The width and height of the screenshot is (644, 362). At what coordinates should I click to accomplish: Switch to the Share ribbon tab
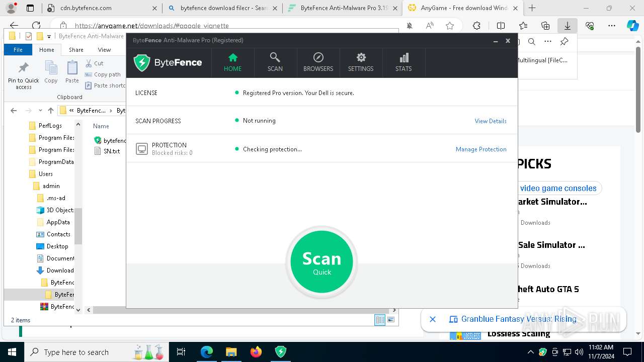[76, 50]
